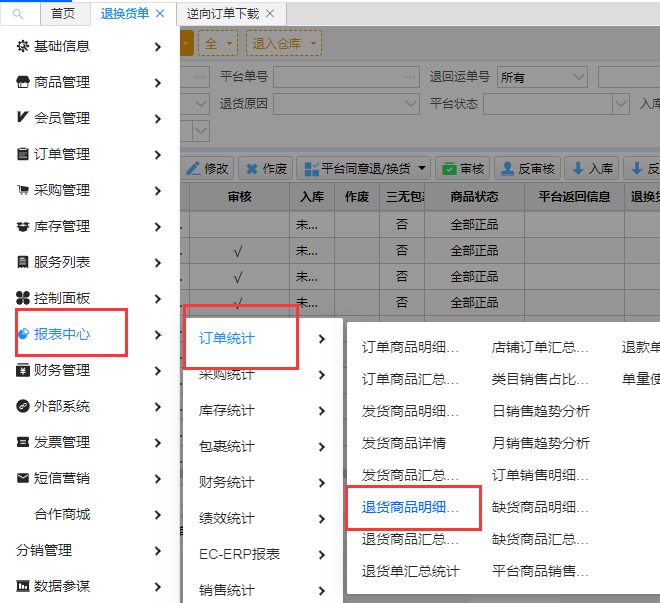
Task: Click the search magnifier icon
Action: pyautogui.click(x=17, y=14)
